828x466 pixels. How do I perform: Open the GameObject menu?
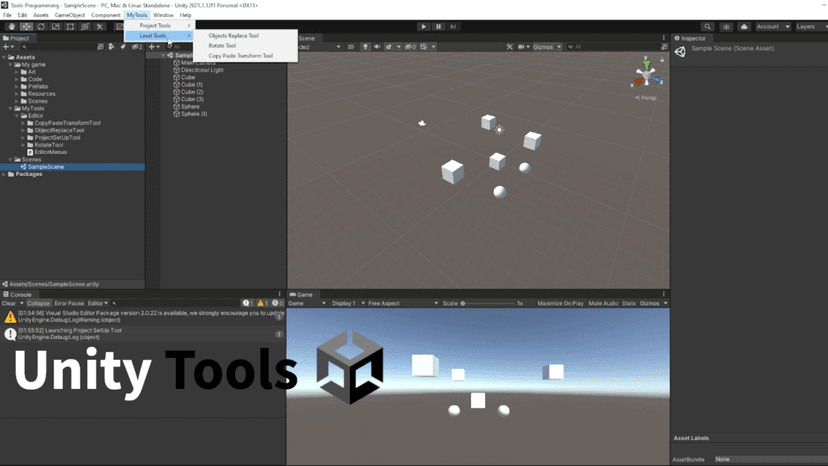70,15
